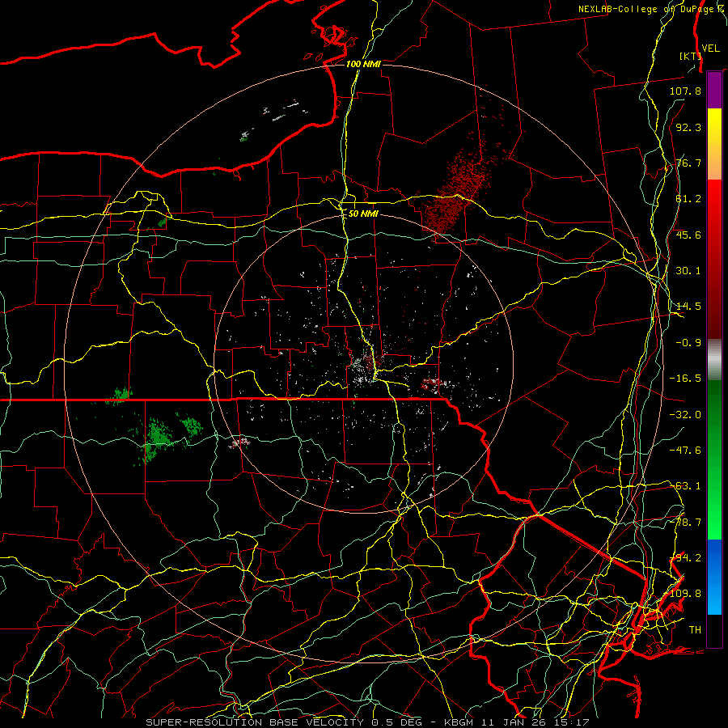Image resolution: width=728 pixels, height=728 pixels.
Task: Select the 14.5 velocity scale value
Action: (x=688, y=307)
